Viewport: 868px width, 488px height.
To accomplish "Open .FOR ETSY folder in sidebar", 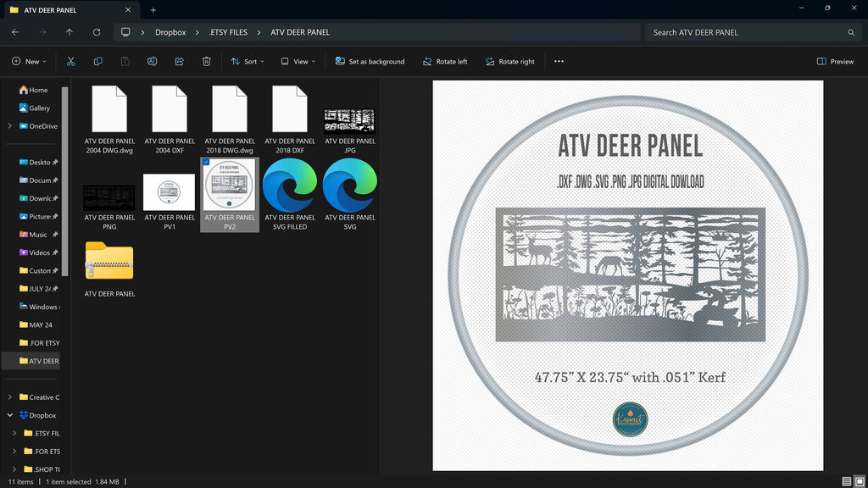I will tap(39, 343).
